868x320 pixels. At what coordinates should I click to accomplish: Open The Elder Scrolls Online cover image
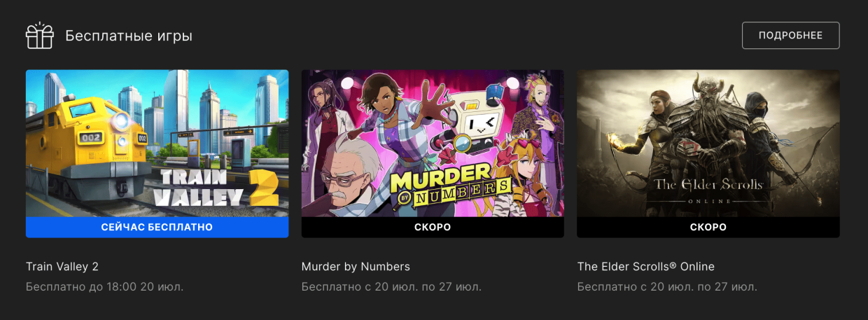click(708, 143)
